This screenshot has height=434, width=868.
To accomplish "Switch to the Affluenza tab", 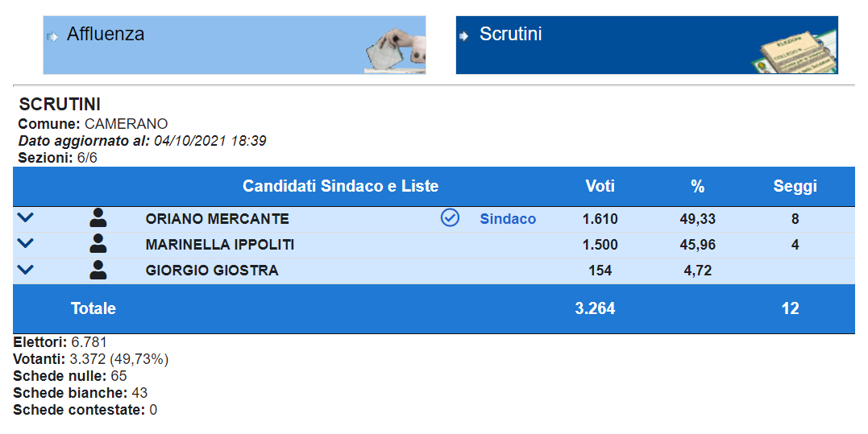I will [x=106, y=35].
